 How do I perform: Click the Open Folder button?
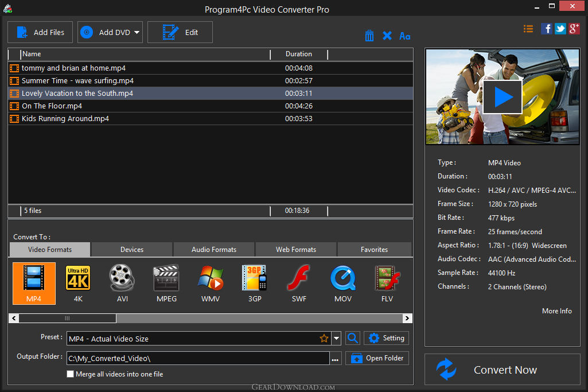(x=377, y=358)
